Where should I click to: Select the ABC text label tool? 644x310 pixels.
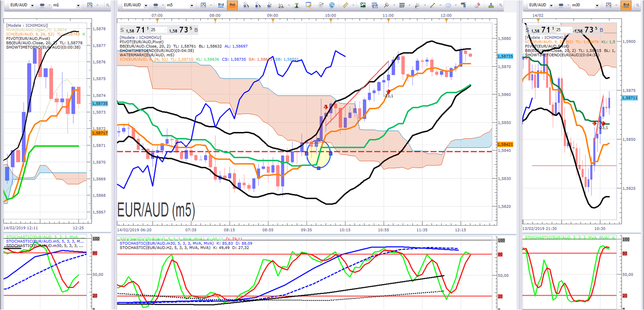[463, 5]
